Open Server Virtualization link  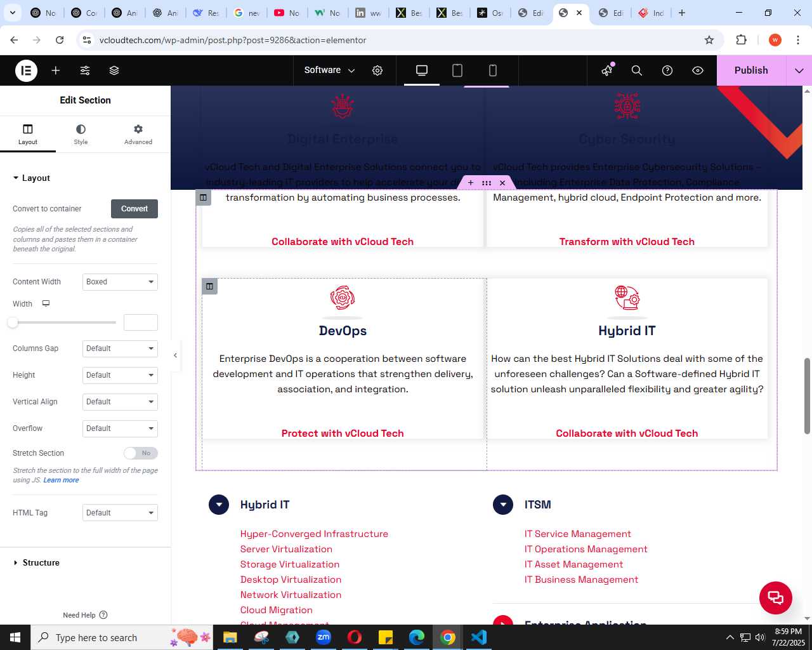click(x=286, y=549)
